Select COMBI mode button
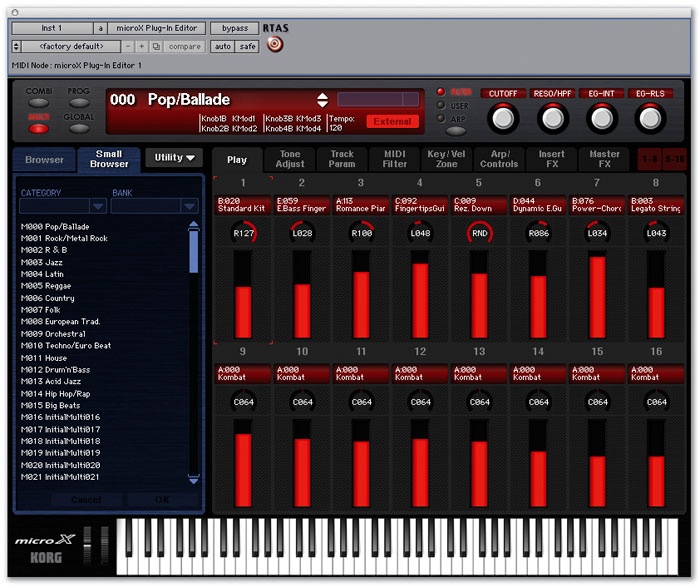This screenshot has height=587, width=700. (38, 103)
